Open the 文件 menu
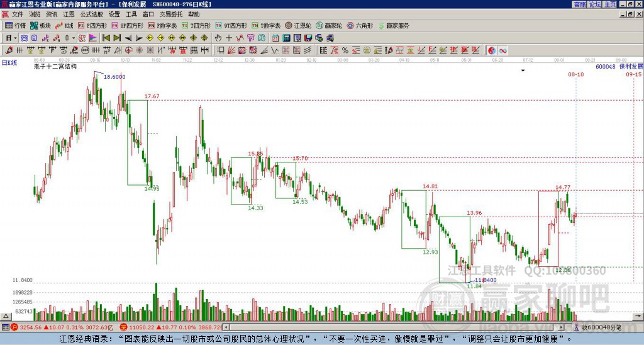 point(17,14)
